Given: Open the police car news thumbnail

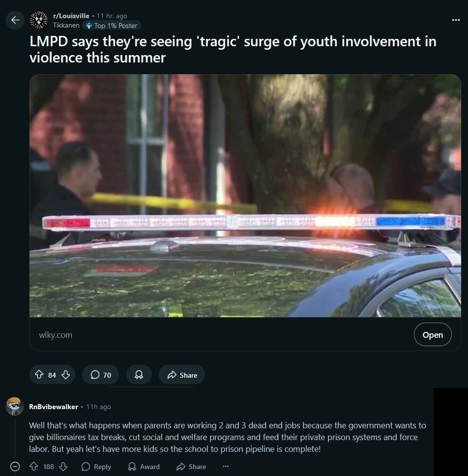Looking at the screenshot, I should pyautogui.click(x=245, y=196).
